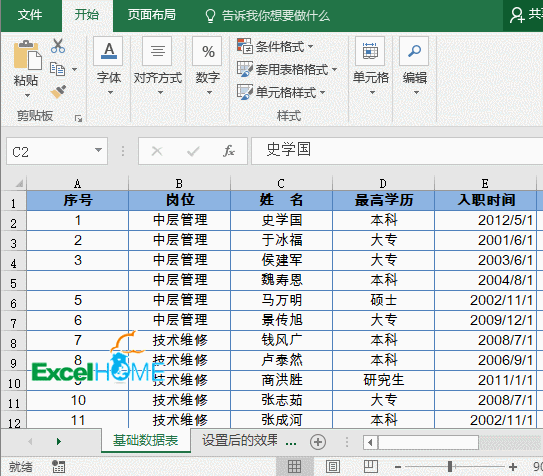This screenshot has width=543, height=476.
Task: Select the Format Painter brush icon
Action: 58,92
